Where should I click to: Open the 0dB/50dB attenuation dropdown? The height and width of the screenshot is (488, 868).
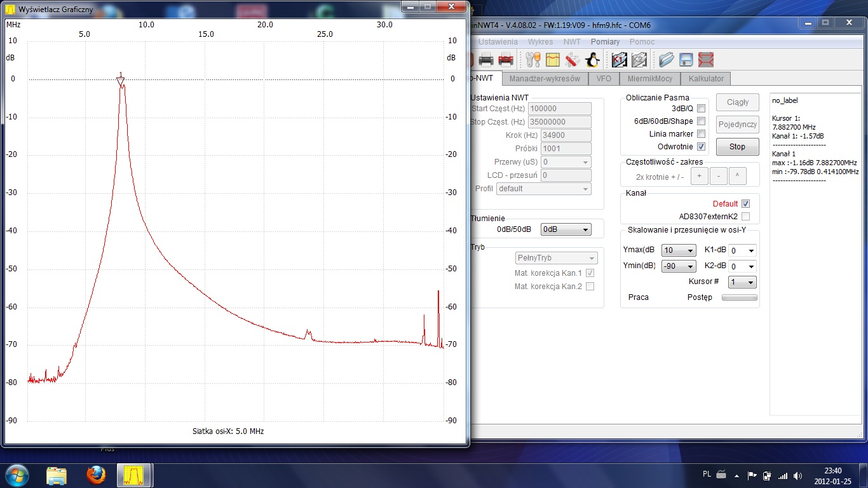(566, 230)
